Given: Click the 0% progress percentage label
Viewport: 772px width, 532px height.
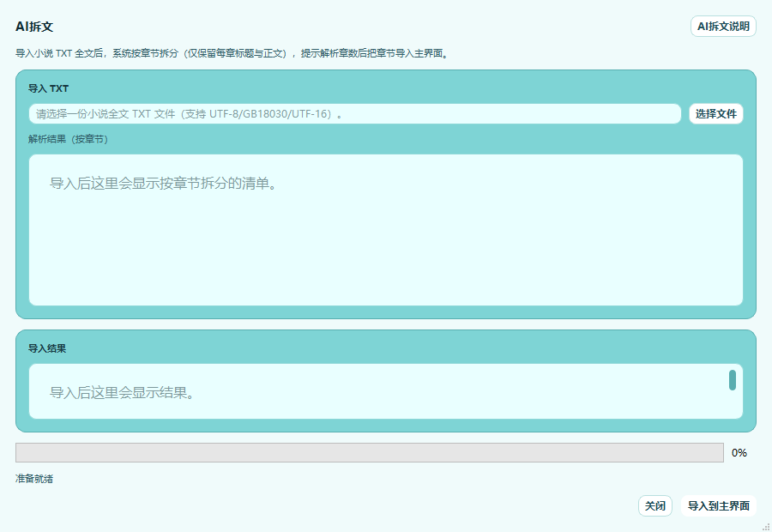Looking at the screenshot, I should pyautogui.click(x=739, y=453).
